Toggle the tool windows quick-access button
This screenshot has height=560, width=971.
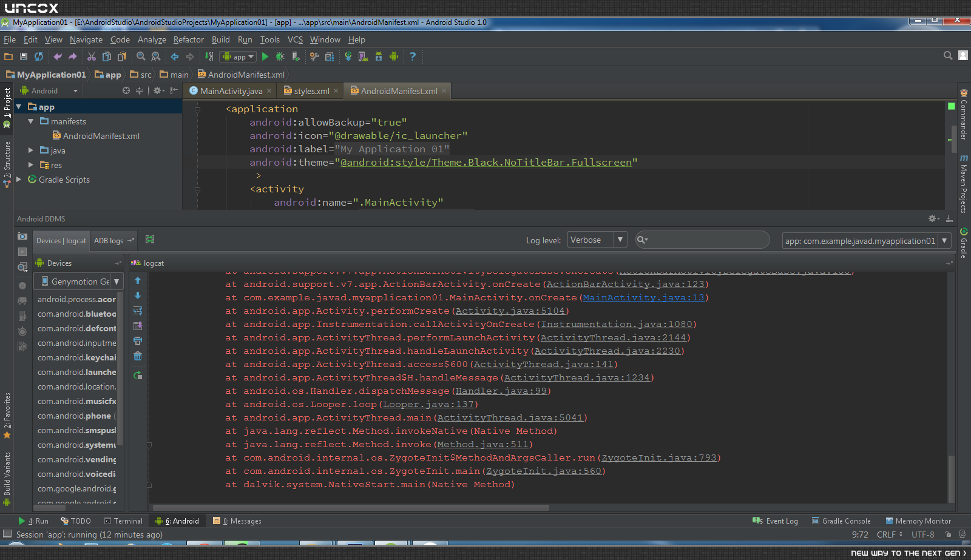pyautogui.click(x=7, y=534)
